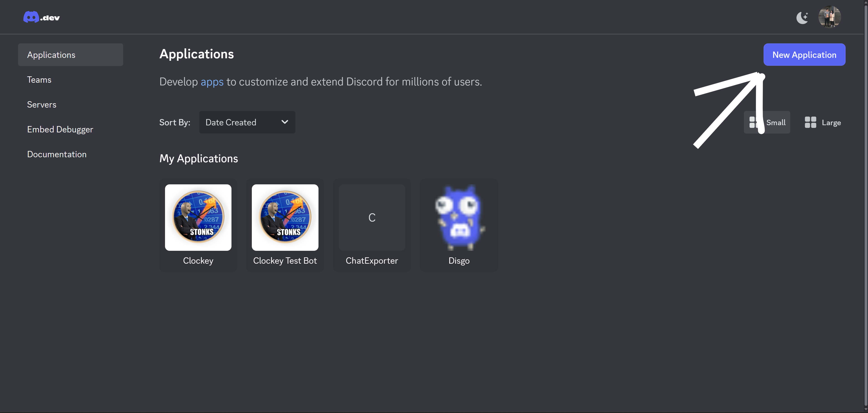Open Documentation from the sidebar
Viewport: 868px width, 413px height.
(57, 154)
